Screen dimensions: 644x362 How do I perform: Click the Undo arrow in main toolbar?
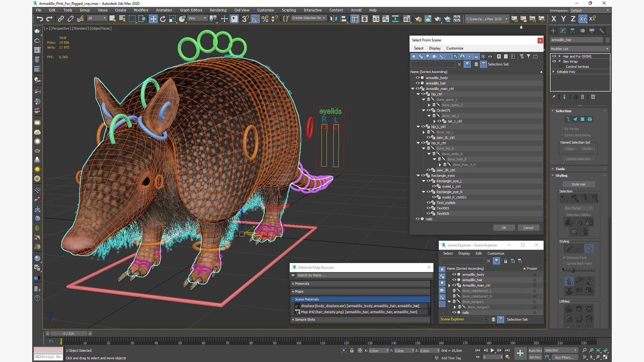[x=40, y=19]
